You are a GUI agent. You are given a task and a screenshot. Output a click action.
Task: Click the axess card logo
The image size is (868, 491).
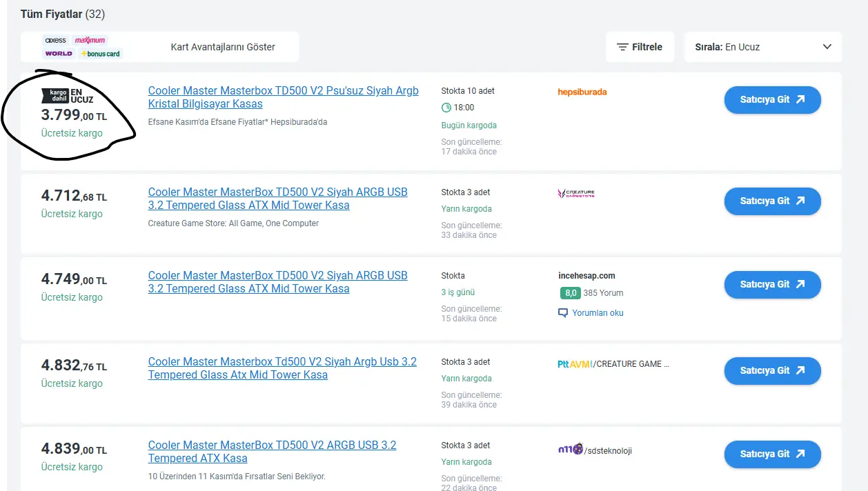coord(55,41)
